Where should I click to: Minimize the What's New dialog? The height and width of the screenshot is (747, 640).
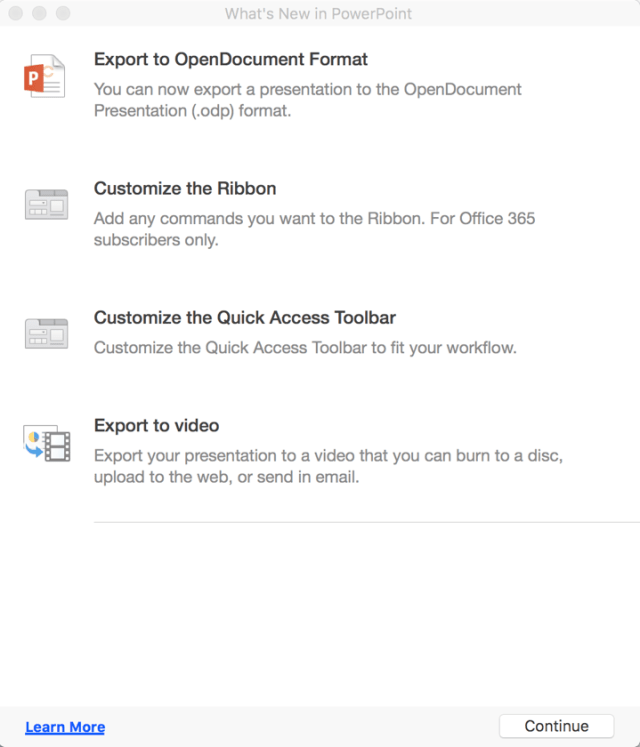pyautogui.click(x=40, y=14)
